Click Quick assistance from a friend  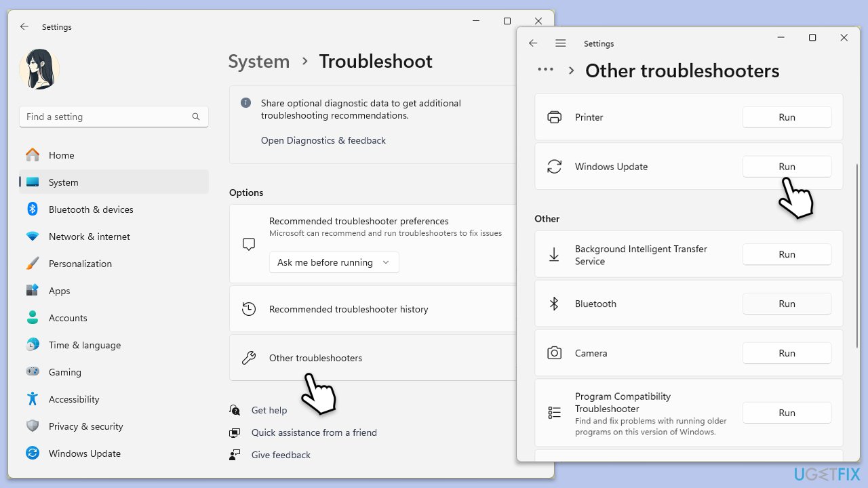point(314,432)
